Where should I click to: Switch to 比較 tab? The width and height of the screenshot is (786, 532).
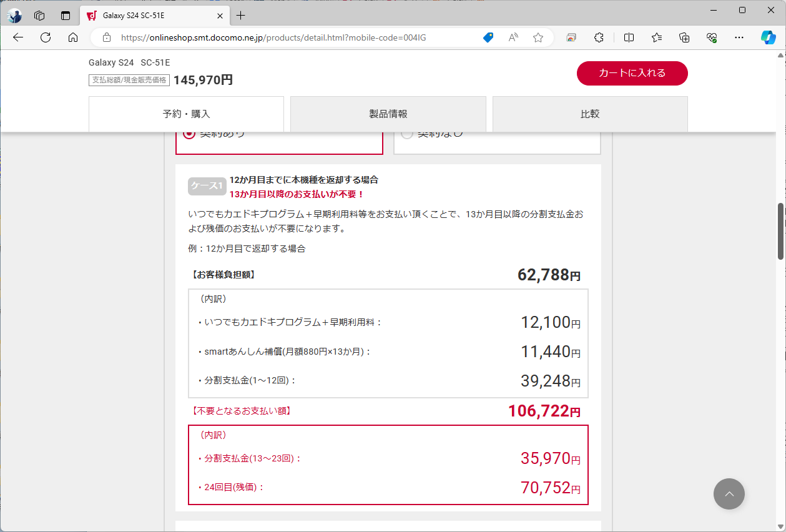[x=590, y=114]
